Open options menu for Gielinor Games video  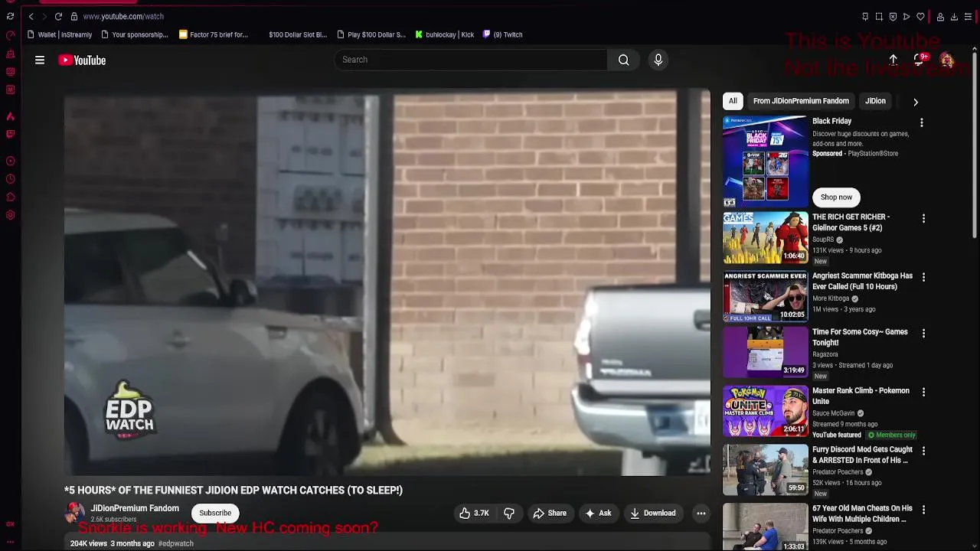tap(923, 219)
